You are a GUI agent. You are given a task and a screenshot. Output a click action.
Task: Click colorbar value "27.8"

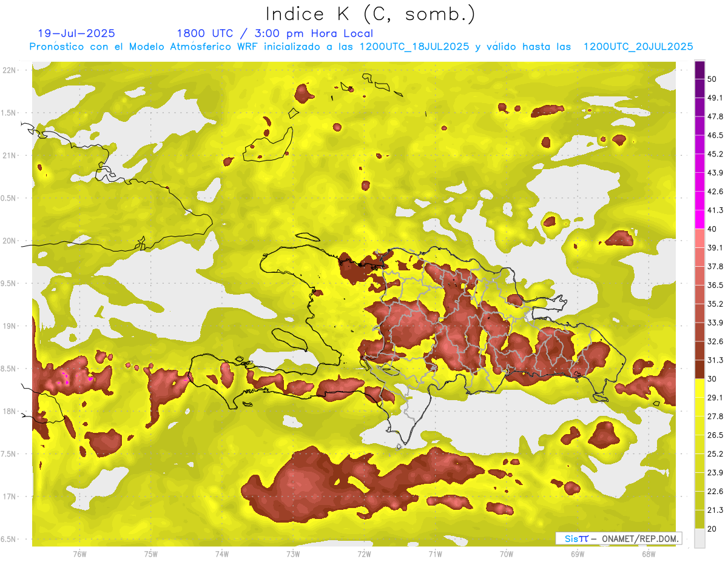coord(715,416)
